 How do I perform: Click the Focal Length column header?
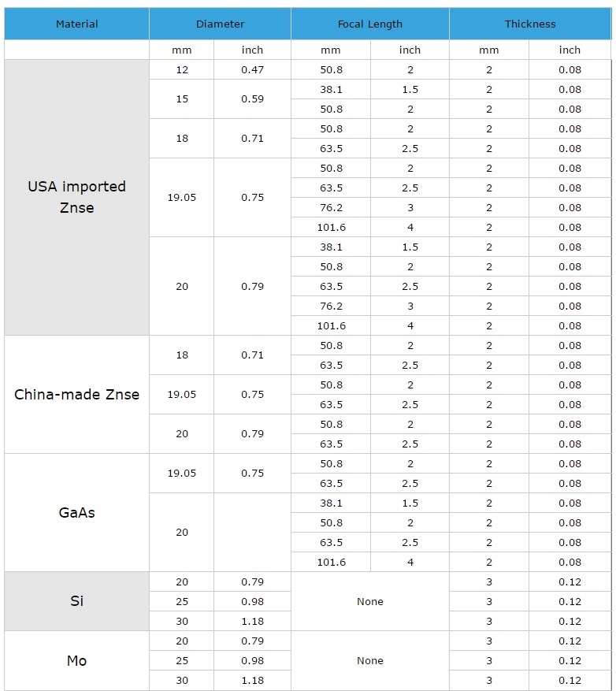pos(369,24)
